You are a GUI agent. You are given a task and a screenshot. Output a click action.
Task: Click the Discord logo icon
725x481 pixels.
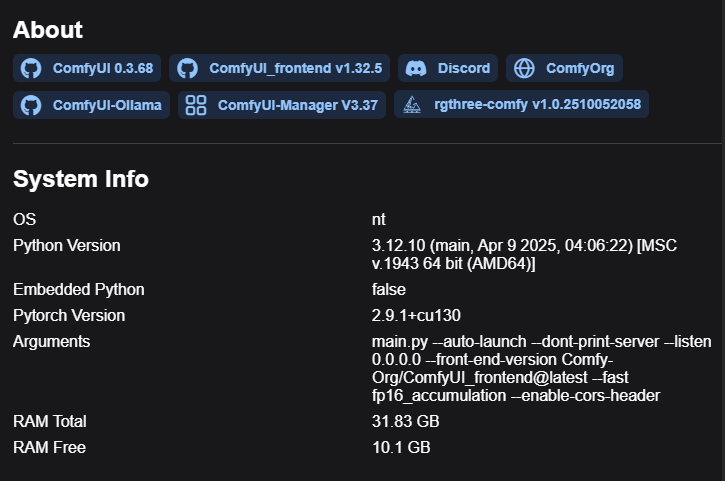point(417,68)
